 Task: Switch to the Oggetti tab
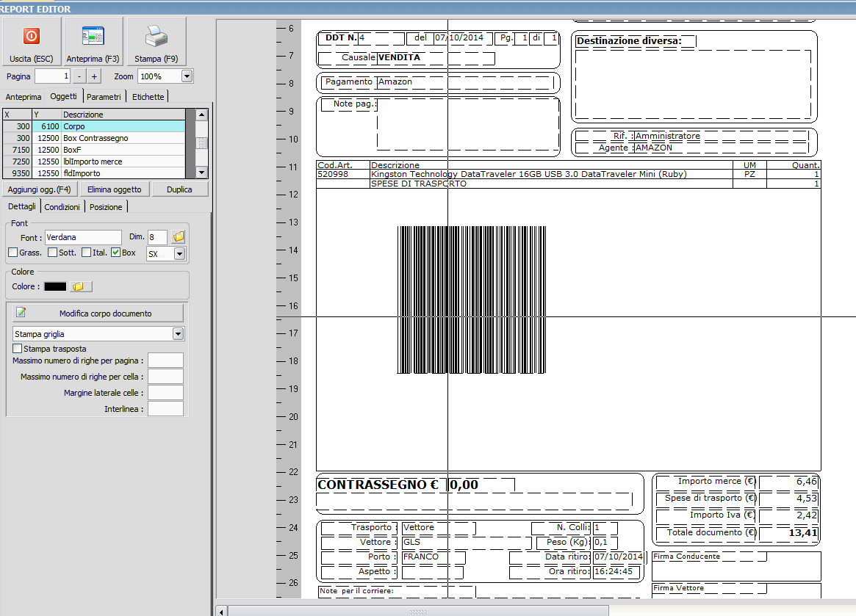click(x=64, y=96)
